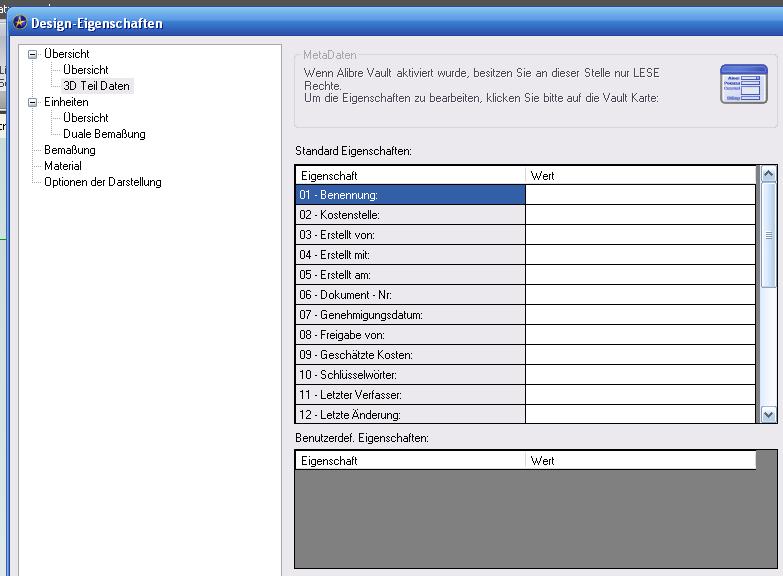Select the 3D Teil Daten tree item

click(x=96, y=86)
